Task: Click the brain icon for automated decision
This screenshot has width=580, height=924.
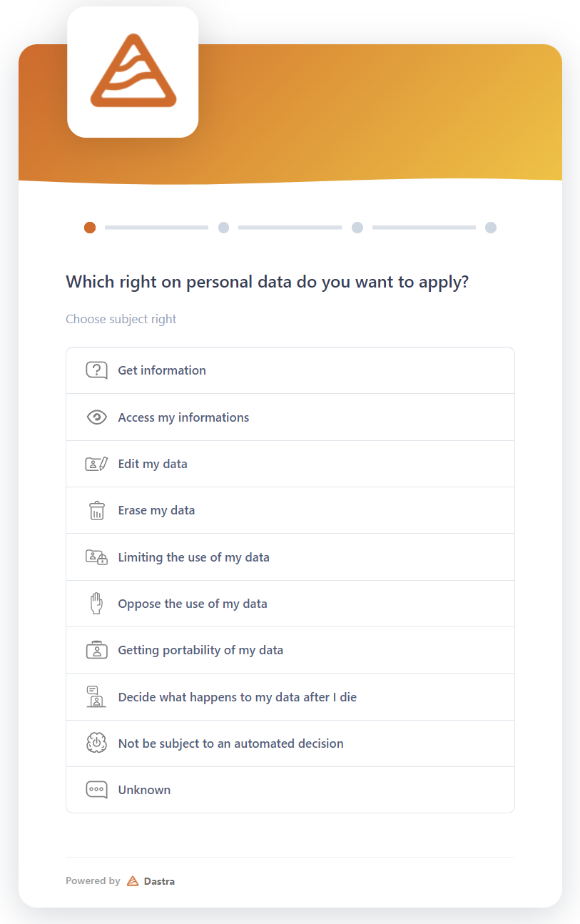Action: [96, 743]
